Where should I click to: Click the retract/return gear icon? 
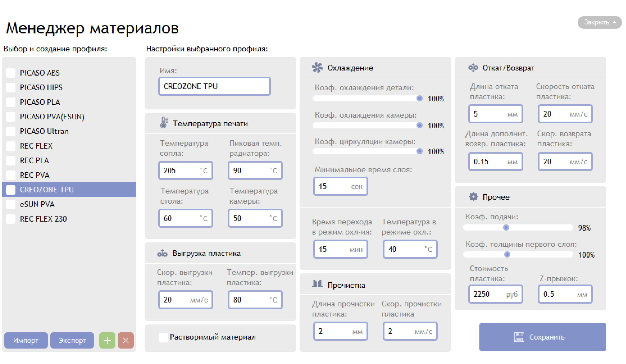coord(473,68)
